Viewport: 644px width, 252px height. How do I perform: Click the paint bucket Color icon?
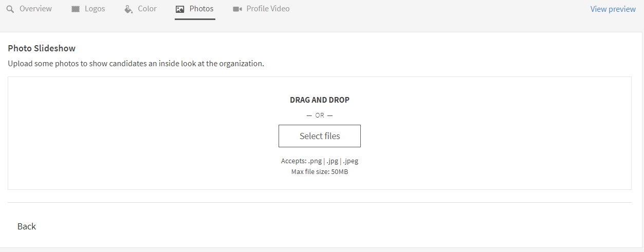click(128, 9)
